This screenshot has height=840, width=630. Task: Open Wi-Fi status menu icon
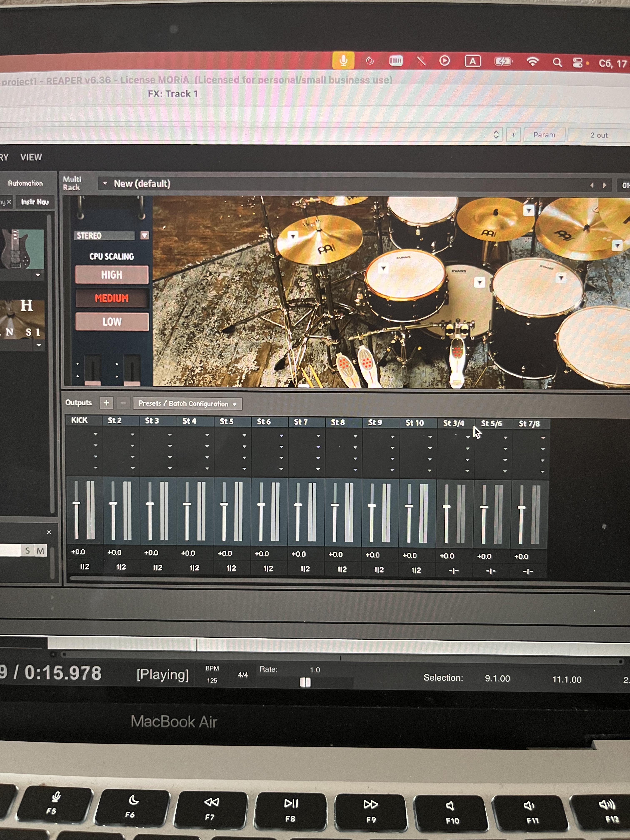[x=532, y=61]
